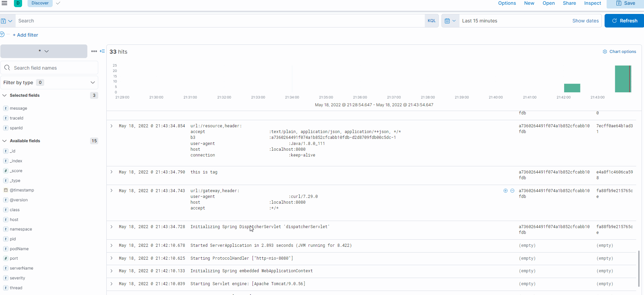This screenshot has height=295, width=644.
Task: Click Open in the top menu
Action: (x=549, y=3)
